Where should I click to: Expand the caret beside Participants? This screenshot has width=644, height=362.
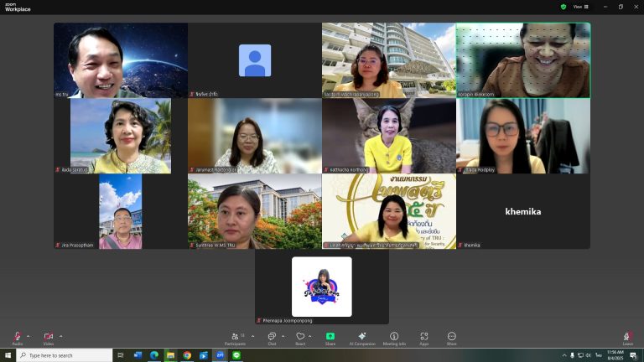252,336
